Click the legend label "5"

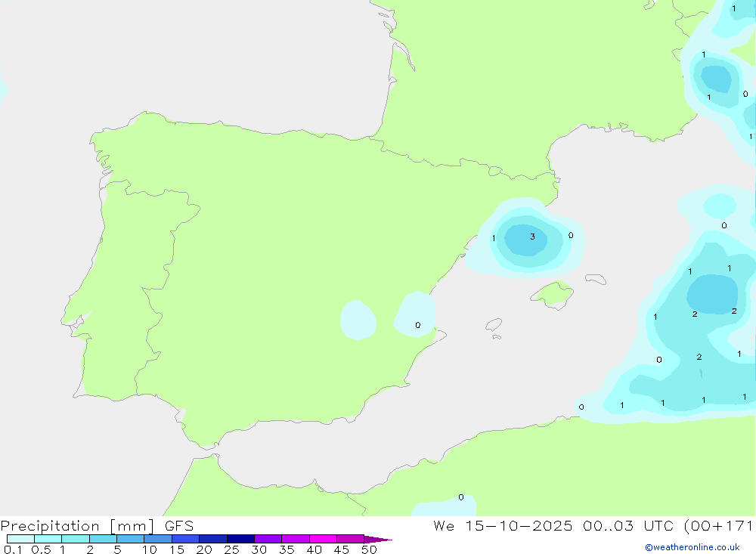click(117, 549)
